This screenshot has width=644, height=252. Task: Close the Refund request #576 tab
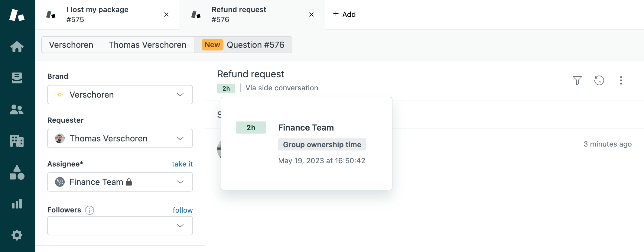(311, 15)
